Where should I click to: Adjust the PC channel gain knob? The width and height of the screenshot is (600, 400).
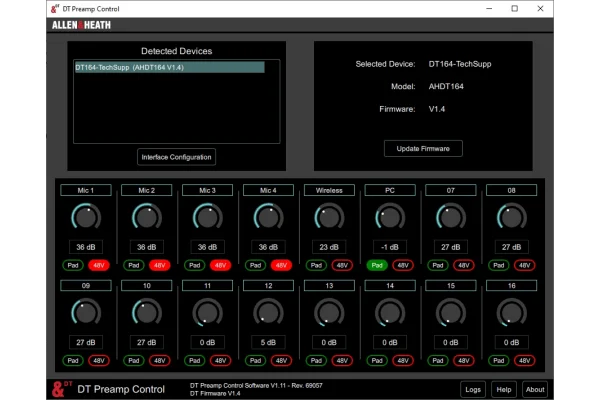point(390,217)
